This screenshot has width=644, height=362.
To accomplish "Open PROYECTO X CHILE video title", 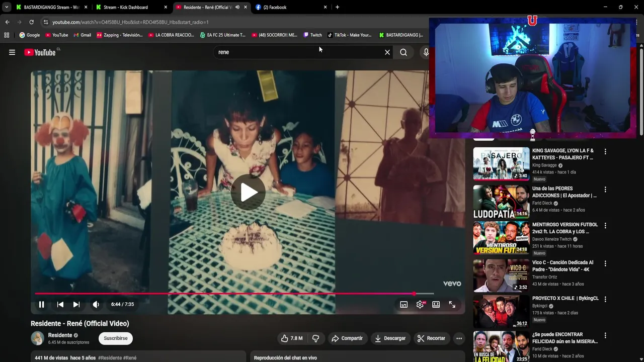I will point(566,298).
